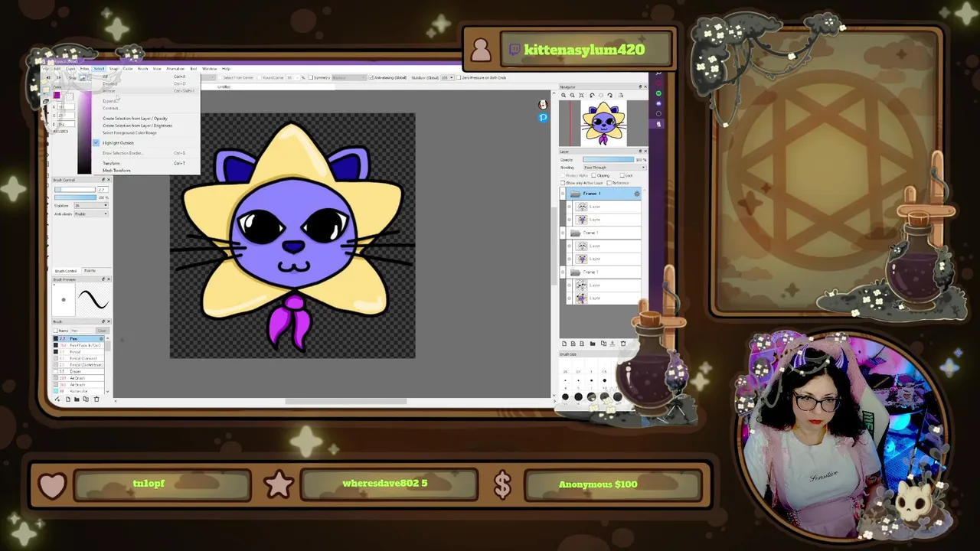Click the magenta foreground color swatch
This screenshot has height=551, width=980.
coord(57,95)
